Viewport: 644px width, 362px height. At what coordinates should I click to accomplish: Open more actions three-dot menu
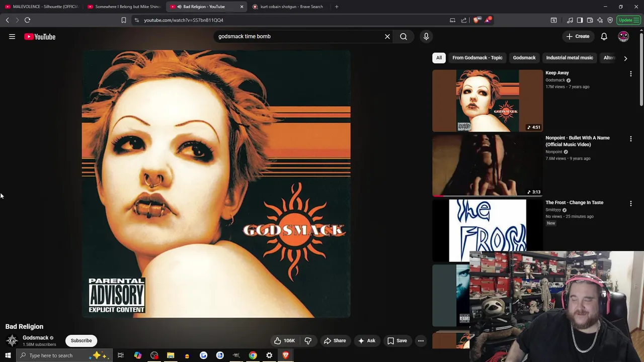(421, 340)
